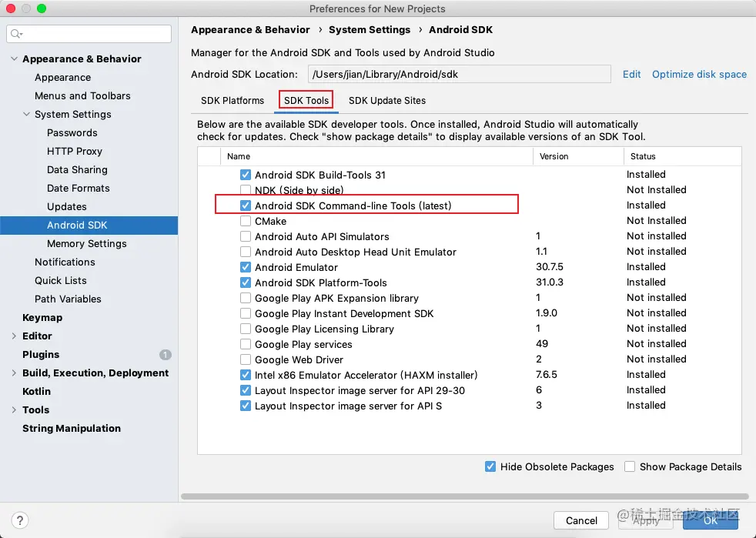
Task: Check Android Auto API Simulators
Action: pos(246,237)
